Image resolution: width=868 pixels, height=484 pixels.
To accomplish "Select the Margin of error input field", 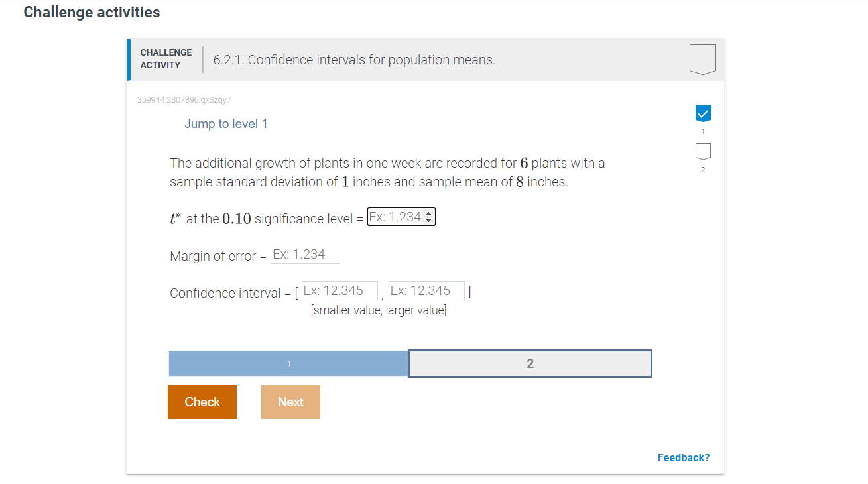I will click(305, 254).
